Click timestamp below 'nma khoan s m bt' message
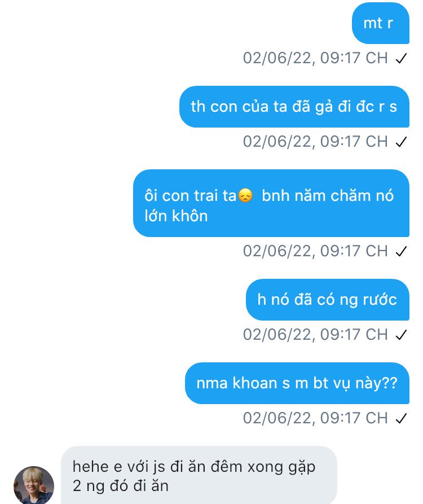The height and width of the screenshot is (504, 423). pos(315,418)
